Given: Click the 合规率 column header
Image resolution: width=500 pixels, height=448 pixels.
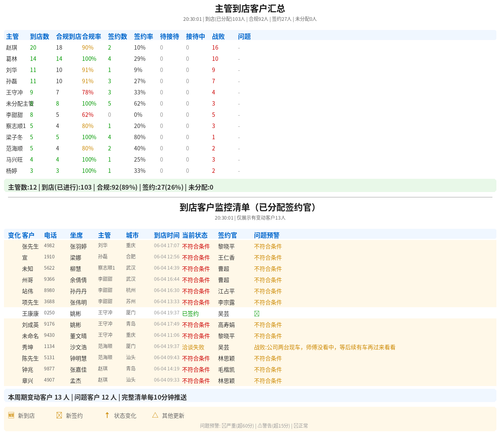Looking at the screenshot, I should pos(92,36).
